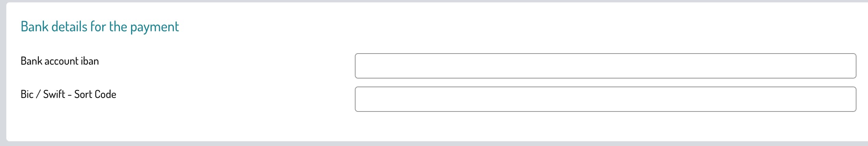Click into the Bic / Swift - Sort Code field
868x146 pixels.
click(605, 99)
